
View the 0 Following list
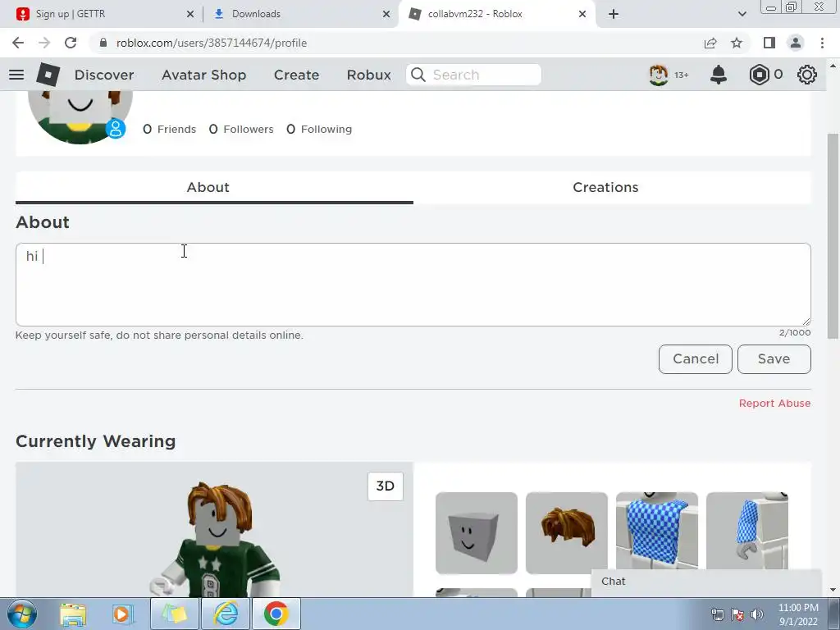pyautogui.click(x=319, y=129)
